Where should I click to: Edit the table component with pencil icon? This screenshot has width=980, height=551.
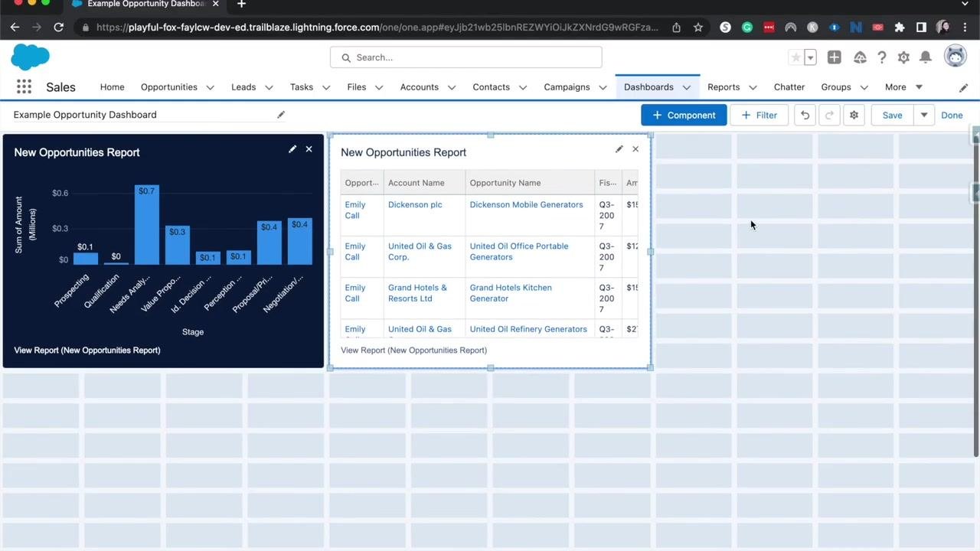click(619, 149)
